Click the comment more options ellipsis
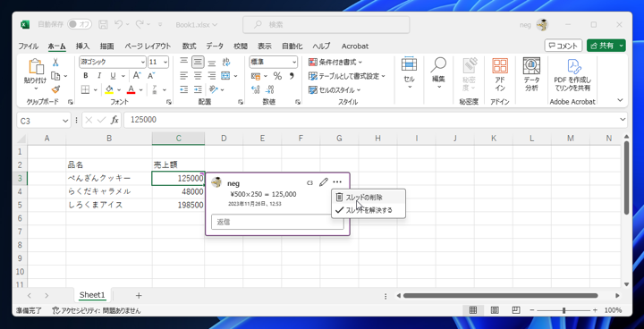This screenshot has height=329, width=644. click(x=337, y=182)
